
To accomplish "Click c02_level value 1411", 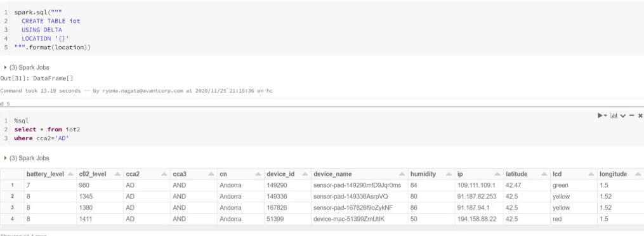I will [x=86, y=219].
